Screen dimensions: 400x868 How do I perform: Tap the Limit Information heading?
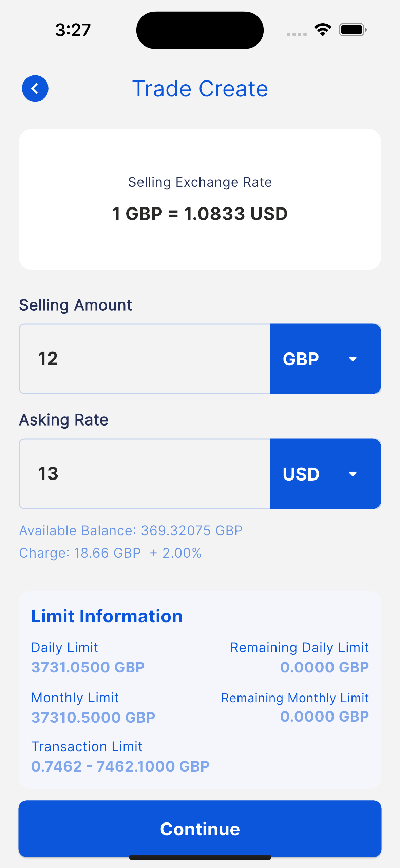[107, 616]
